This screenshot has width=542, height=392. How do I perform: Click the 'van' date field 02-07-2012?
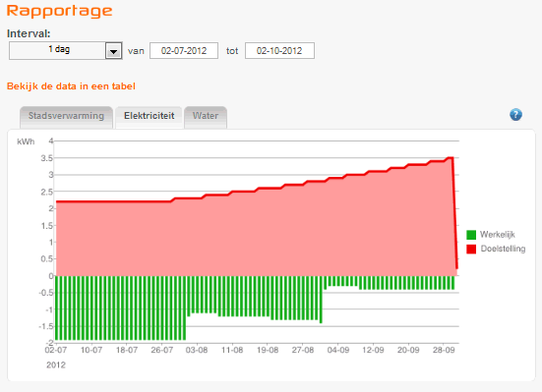click(x=184, y=51)
